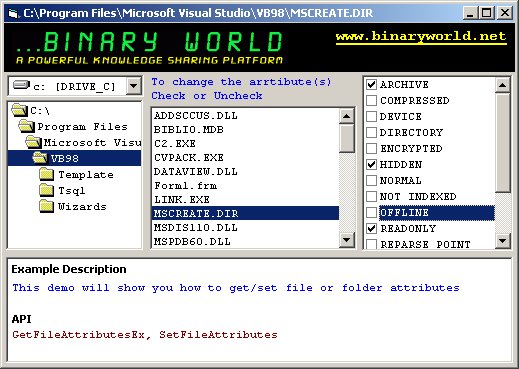Screen dimensions: 519x369
Task: Click the file list scrollbar thumb
Action: [346, 138]
